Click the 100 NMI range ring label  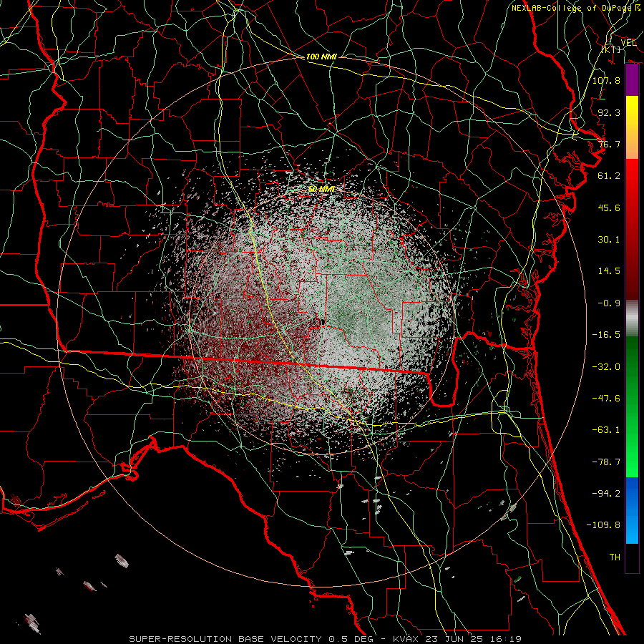[321, 57]
